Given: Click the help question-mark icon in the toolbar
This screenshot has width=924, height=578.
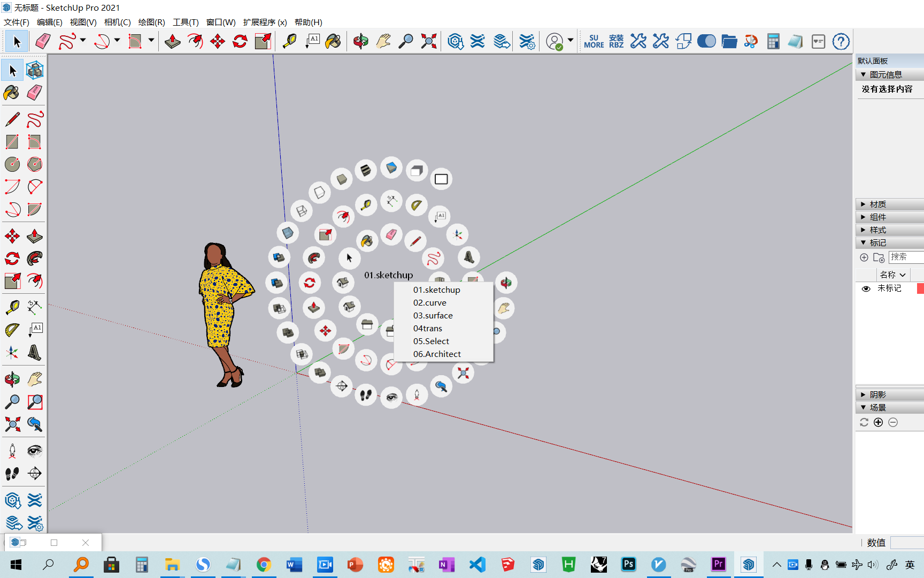Looking at the screenshot, I should click(841, 41).
